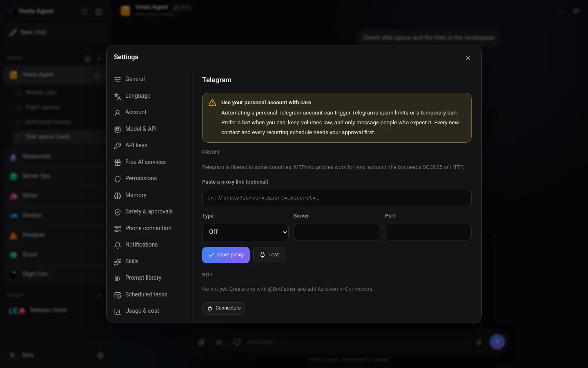Click the shield-check icon for Safety & approvals
The width and height of the screenshot is (588, 368).
(x=118, y=212)
